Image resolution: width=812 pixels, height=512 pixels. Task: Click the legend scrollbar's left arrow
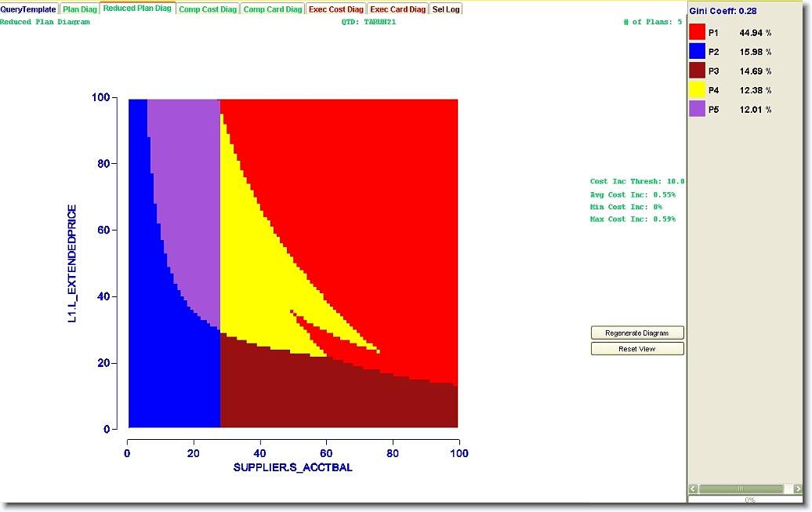(x=694, y=489)
